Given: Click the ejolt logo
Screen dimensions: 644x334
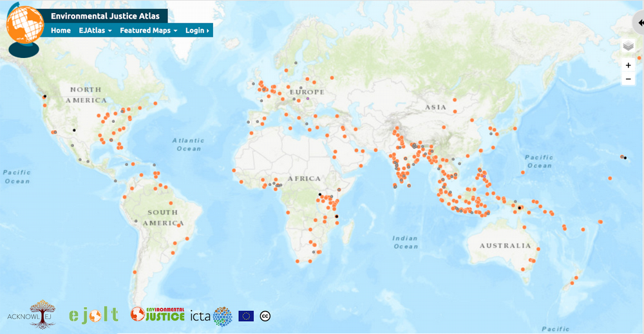Looking at the screenshot, I should 94,315.
